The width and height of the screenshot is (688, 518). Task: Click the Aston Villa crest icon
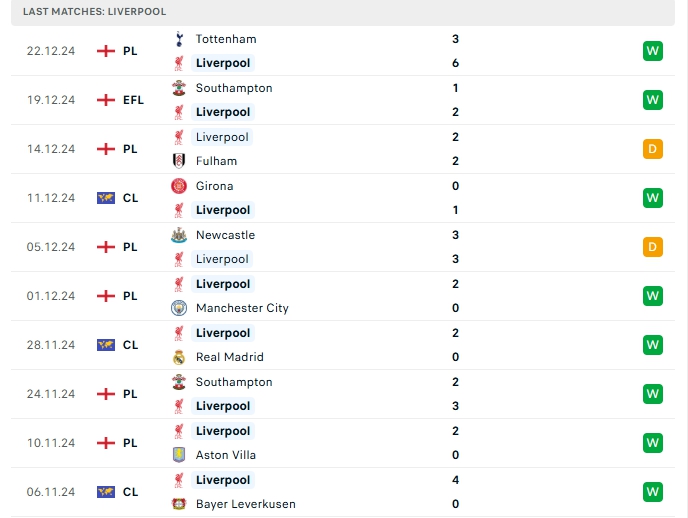[179, 455]
